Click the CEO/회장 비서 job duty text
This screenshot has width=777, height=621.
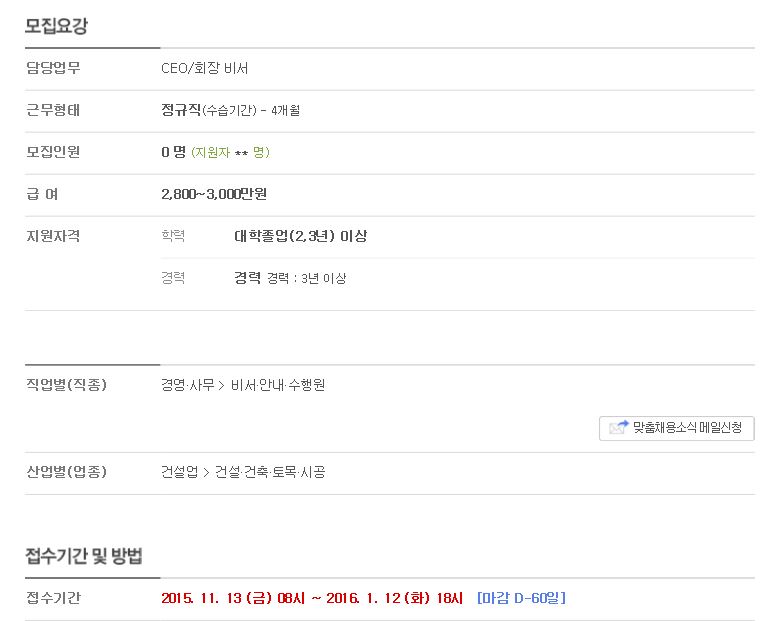click(x=205, y=68)
